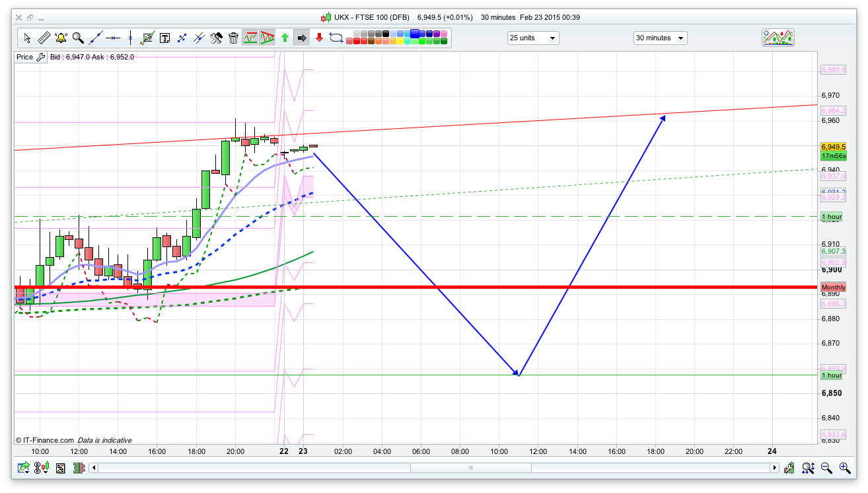Image resolution: width=868 pixels, height=493 pixels.
Task: Select the green up arrow drawing tool
Action: click(x=285, y=38)
